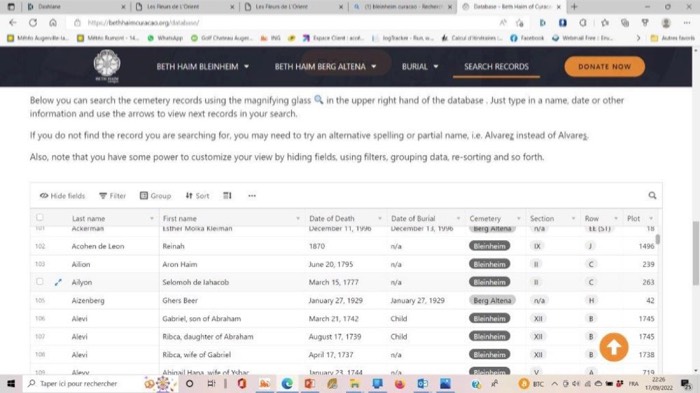Screen dimensions: 700x393
Task: Open the magnifying glass search in the database toolbar
Action: pyautogui.click(x=652, y=195)
